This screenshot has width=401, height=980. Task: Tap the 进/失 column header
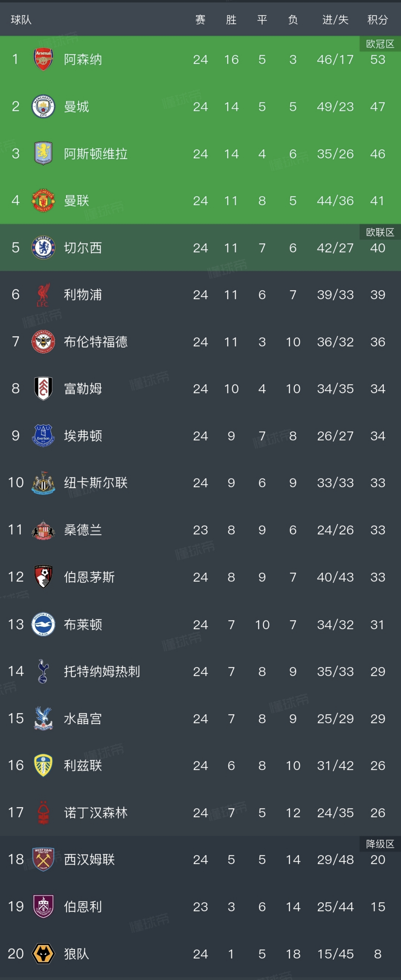[335, 20]
